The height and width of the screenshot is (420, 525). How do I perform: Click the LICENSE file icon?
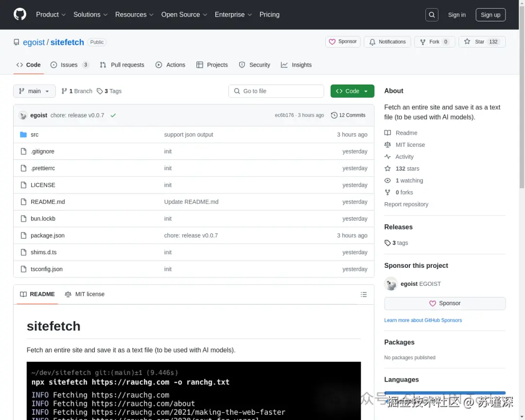pos(23,185)
